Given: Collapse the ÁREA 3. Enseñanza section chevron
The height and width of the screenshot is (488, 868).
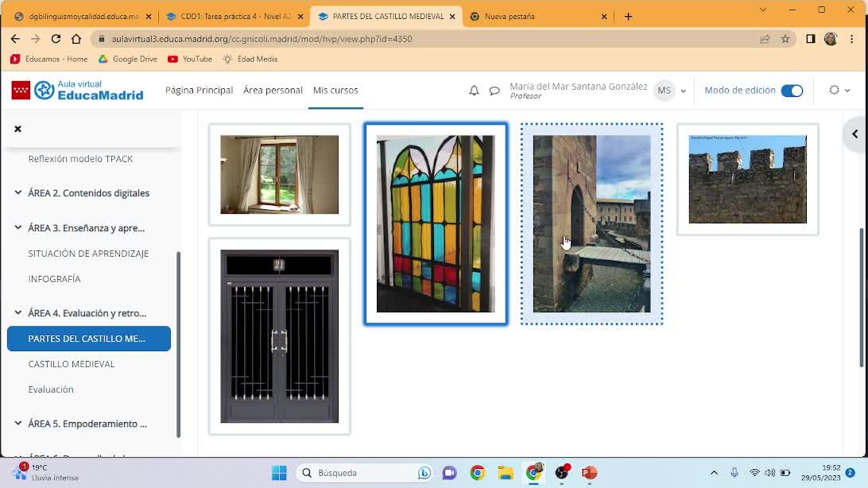Looking at the screenshot, I should 17,227.
